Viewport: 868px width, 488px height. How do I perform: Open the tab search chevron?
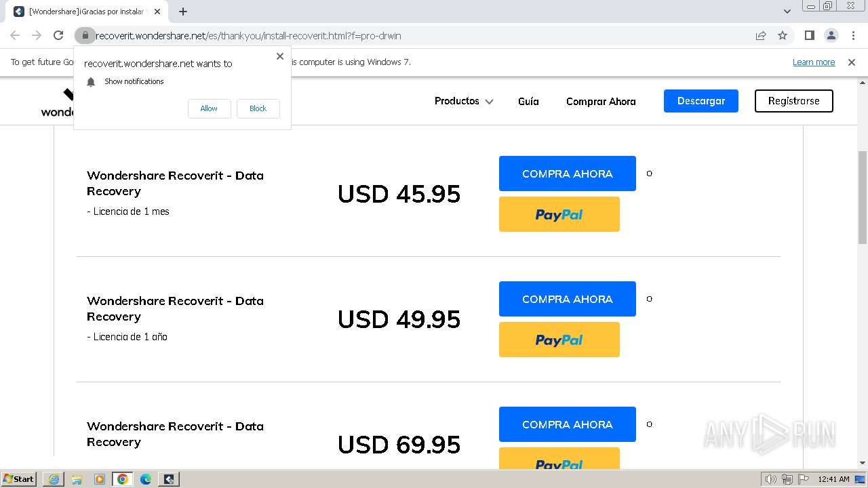tap(787, 12)
